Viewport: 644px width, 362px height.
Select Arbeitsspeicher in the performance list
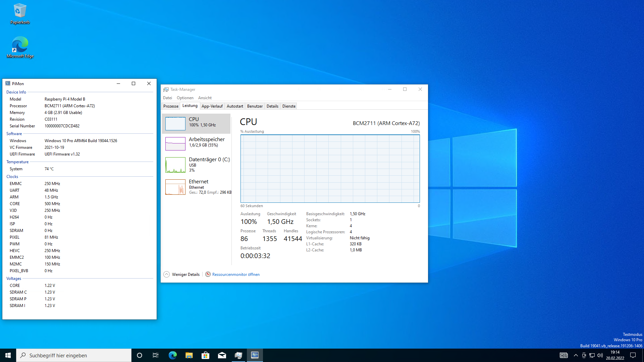pyautogui.click(x=197, y=143)
